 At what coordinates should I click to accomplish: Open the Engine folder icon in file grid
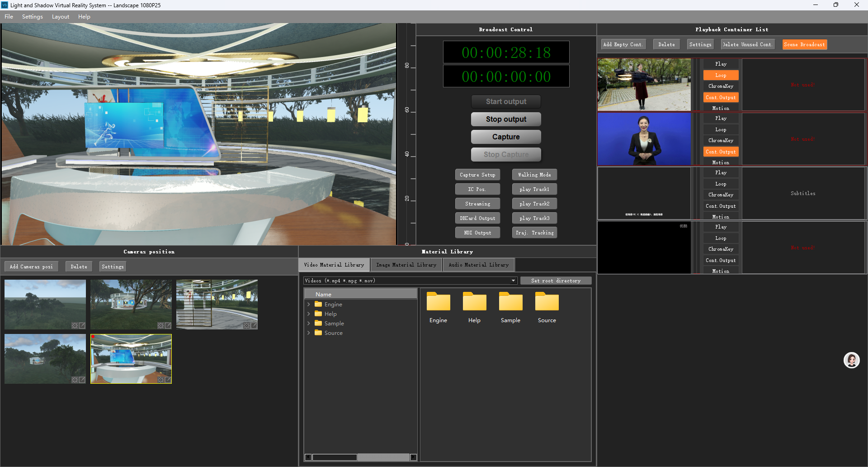(438, 302)
